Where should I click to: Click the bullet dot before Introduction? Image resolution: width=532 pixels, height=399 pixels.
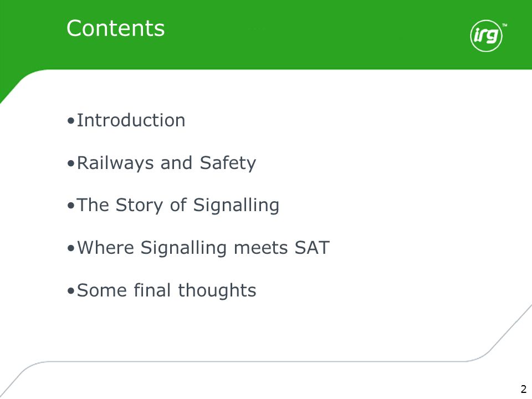tap(70, 120)
